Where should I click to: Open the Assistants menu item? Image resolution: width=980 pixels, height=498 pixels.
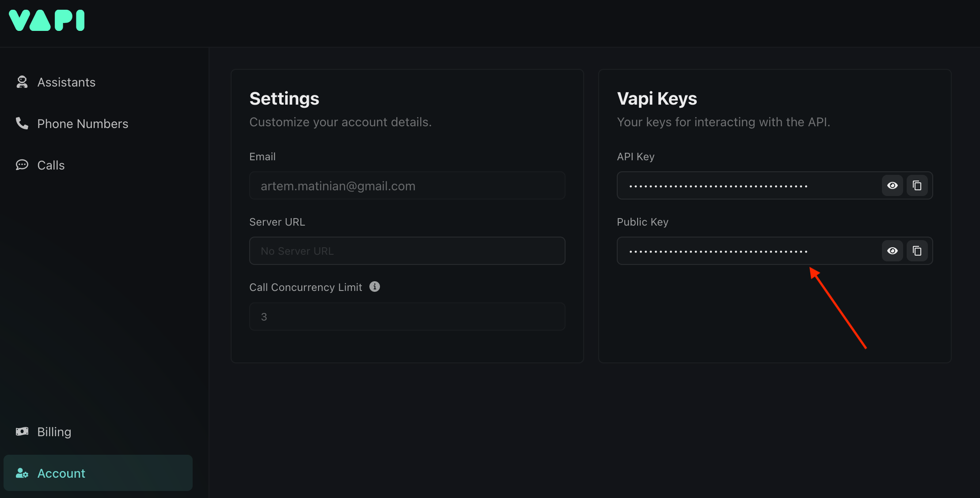pyautogui.click(x=66, y=82)
